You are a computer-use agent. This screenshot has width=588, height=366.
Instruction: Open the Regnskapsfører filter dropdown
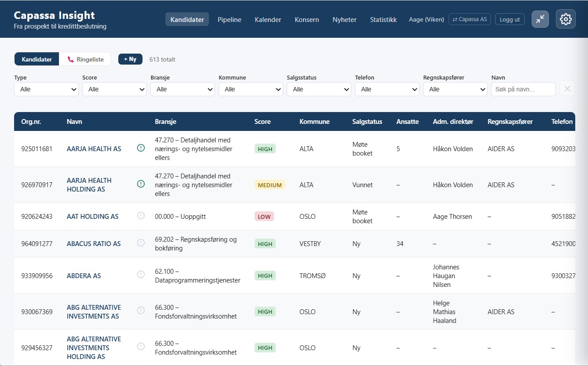coord(455,89)
